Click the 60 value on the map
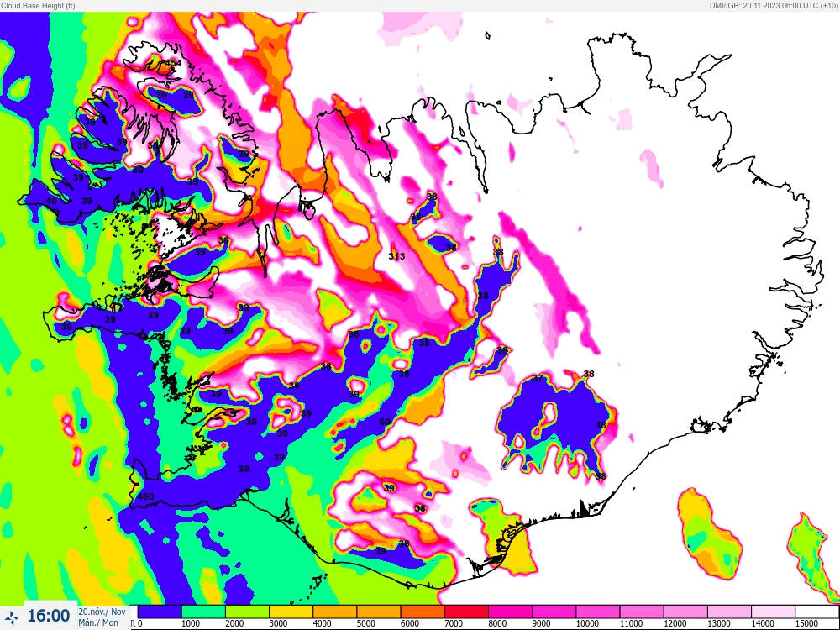Viewport: 840px width, 630px height. [385, 422]
